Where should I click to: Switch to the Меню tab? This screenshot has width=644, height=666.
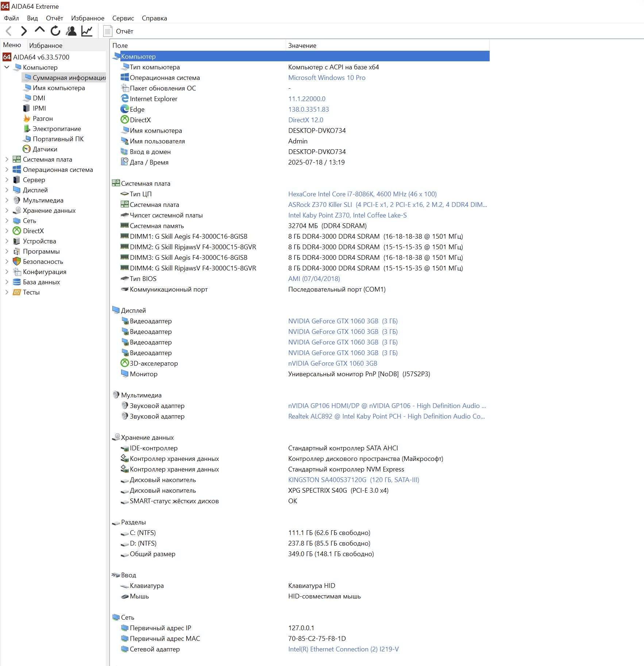(12, 45)
